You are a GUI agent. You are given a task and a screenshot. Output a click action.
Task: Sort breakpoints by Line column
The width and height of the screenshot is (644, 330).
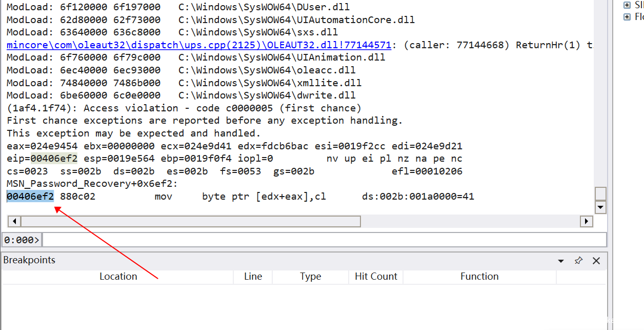[253, 277]
